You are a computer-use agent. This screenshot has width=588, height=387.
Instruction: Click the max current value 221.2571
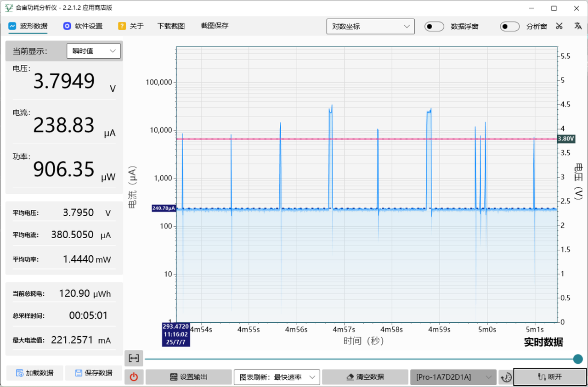[x=73, y=340]
